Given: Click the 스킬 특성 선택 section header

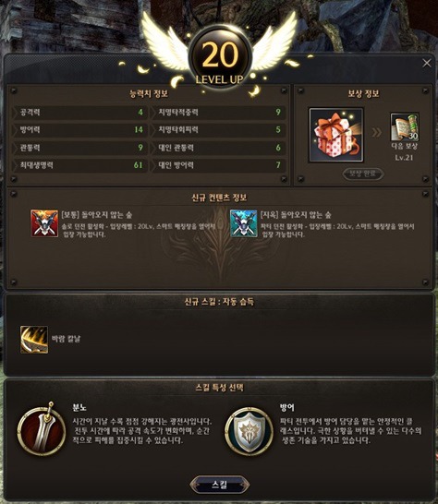Looking at the screenshot, I should [220, 388].
